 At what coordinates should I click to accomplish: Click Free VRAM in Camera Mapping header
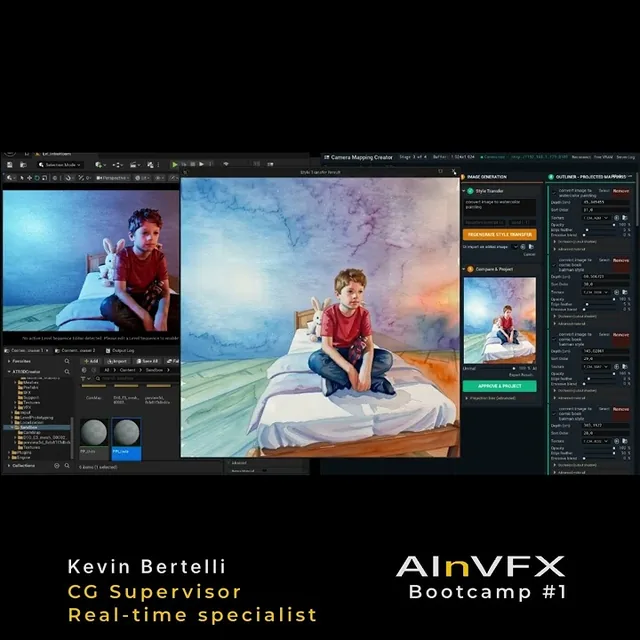tap(603, 157)
